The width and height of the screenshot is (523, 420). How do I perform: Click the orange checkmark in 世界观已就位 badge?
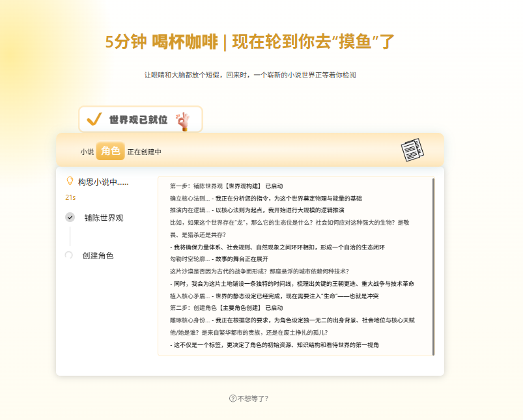click(x=94, y=119)
